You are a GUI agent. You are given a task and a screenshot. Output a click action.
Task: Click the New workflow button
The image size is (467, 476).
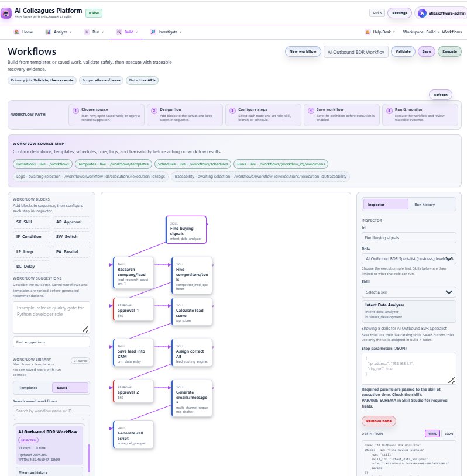(303, 51)
